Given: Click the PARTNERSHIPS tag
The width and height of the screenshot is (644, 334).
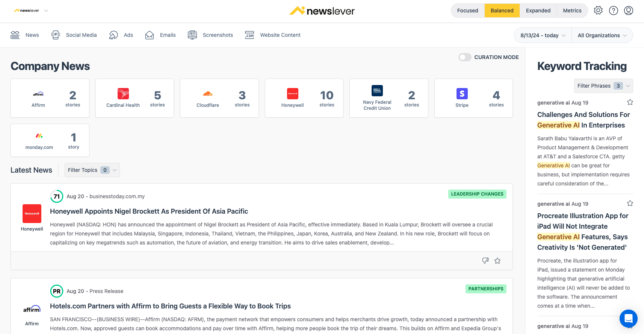Looking at the screenshot, I should [486, 289].
